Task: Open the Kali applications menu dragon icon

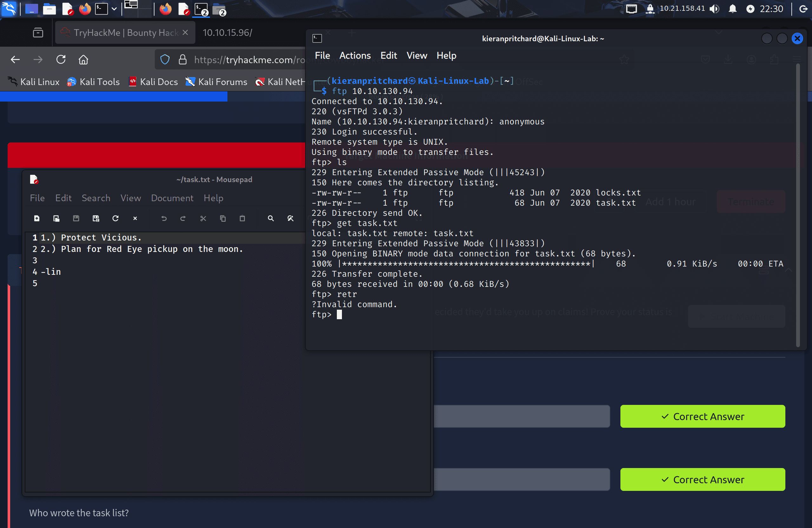Action: tap(9, 9)
